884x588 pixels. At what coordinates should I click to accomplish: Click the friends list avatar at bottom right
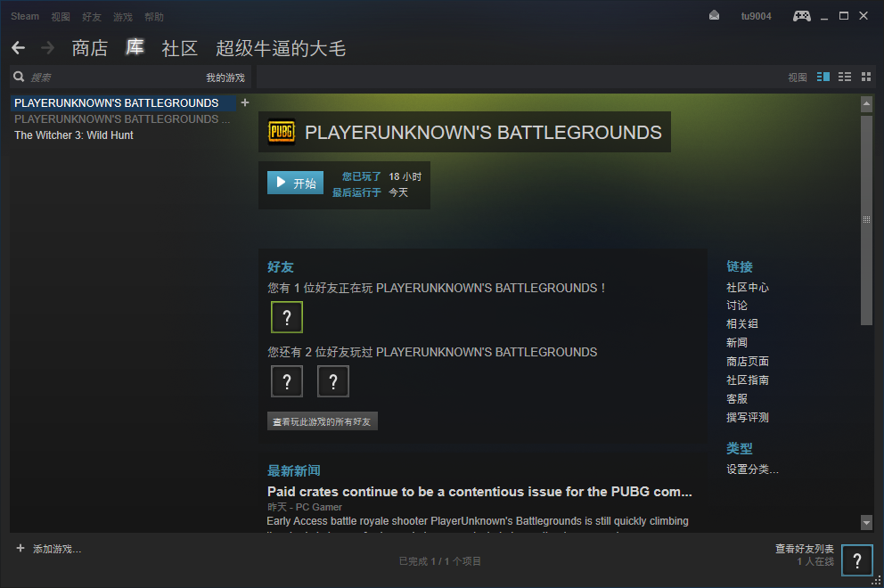(x=857, y=559)
